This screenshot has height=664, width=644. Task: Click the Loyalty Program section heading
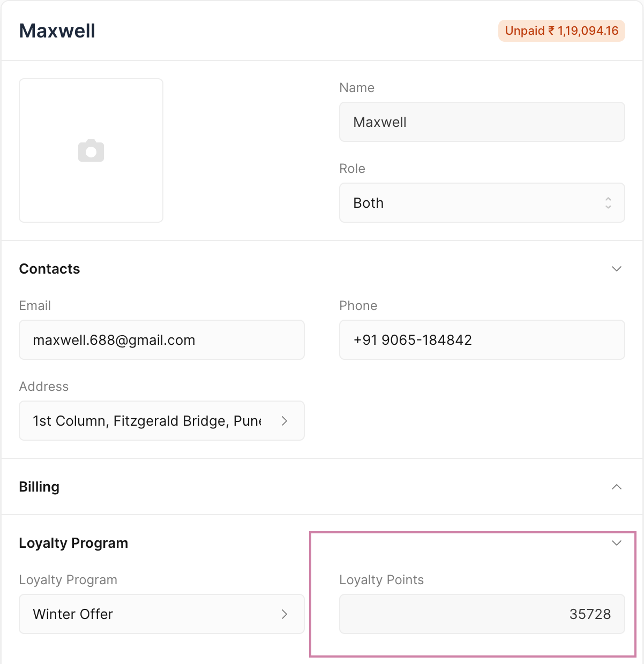coord(73,543)
